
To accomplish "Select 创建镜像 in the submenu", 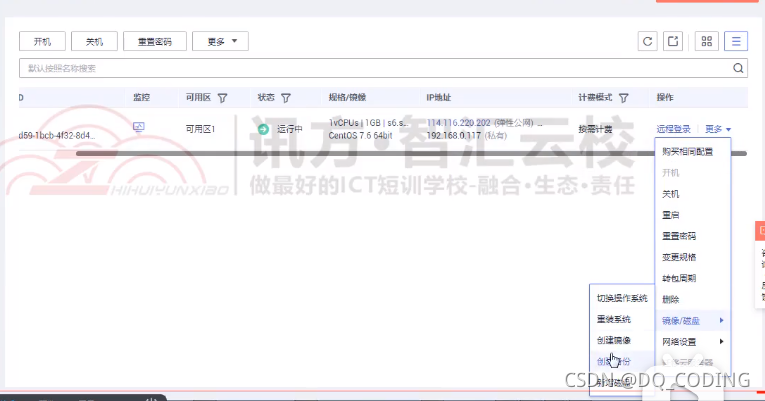I will (x=614, y=341).
